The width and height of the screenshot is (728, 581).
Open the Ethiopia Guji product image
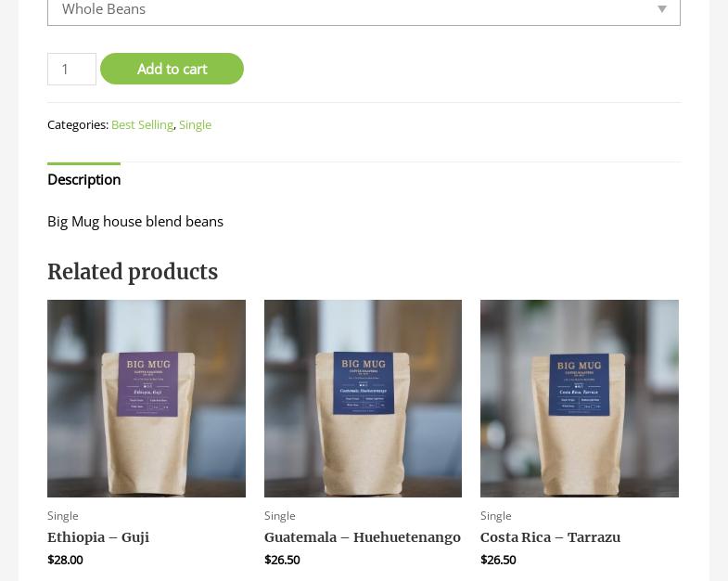click(147, 398)
